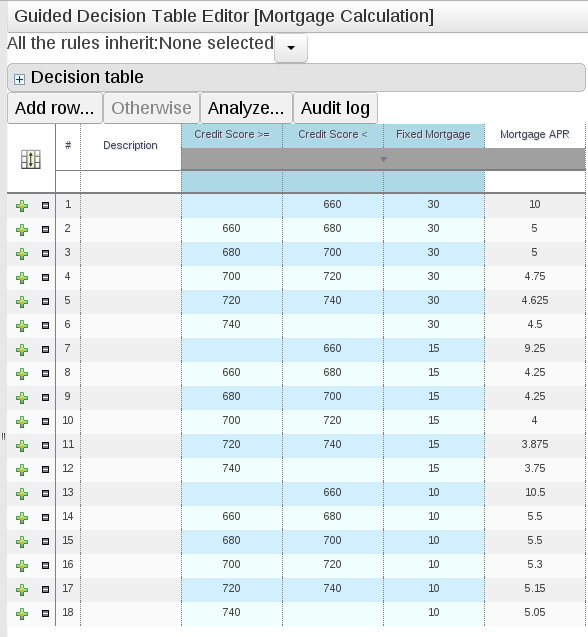The image size is (588, 637).
Task: Click the Otherwise button
Action: click(x=152, y=108)
